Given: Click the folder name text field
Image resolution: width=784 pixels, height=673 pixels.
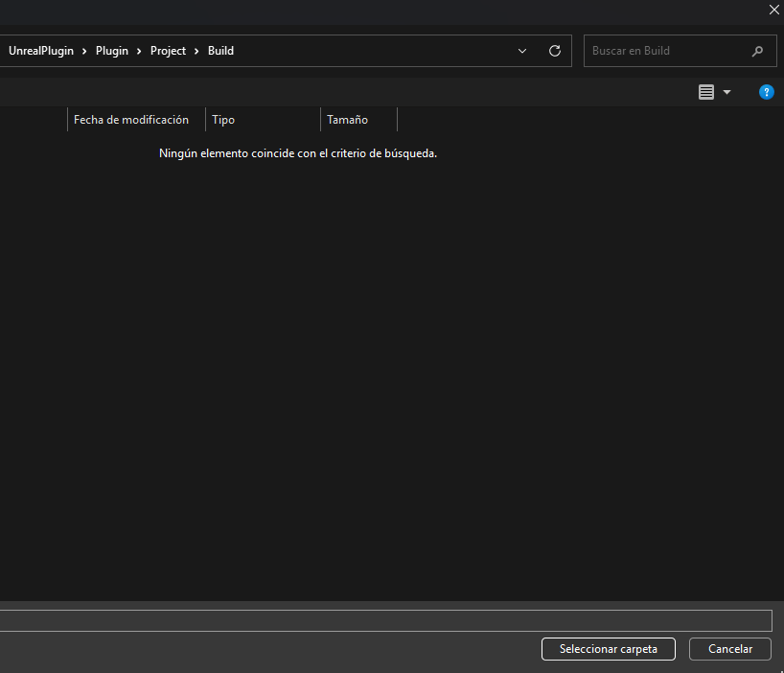Looking at the screenshot, I should pos(383,620).
